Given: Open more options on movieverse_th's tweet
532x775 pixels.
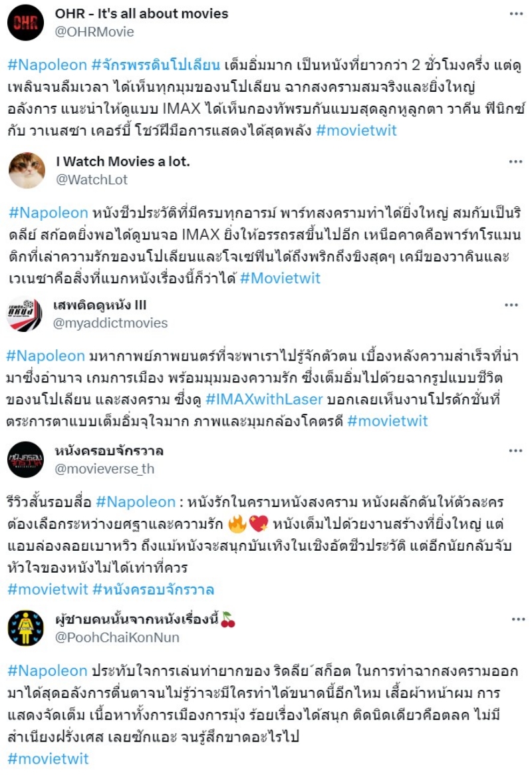Looking at the screenshot, I should pos(515,451).
